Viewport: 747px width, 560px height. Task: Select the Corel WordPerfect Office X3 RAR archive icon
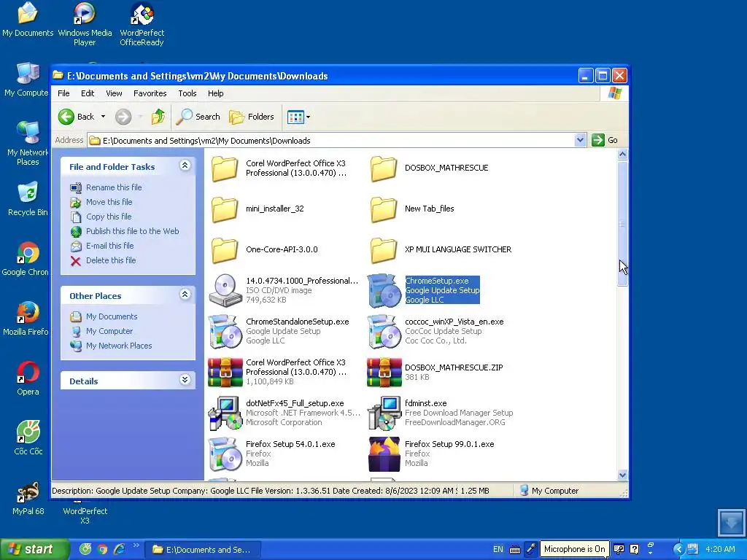pyautogui.click(x=225, y=373)
